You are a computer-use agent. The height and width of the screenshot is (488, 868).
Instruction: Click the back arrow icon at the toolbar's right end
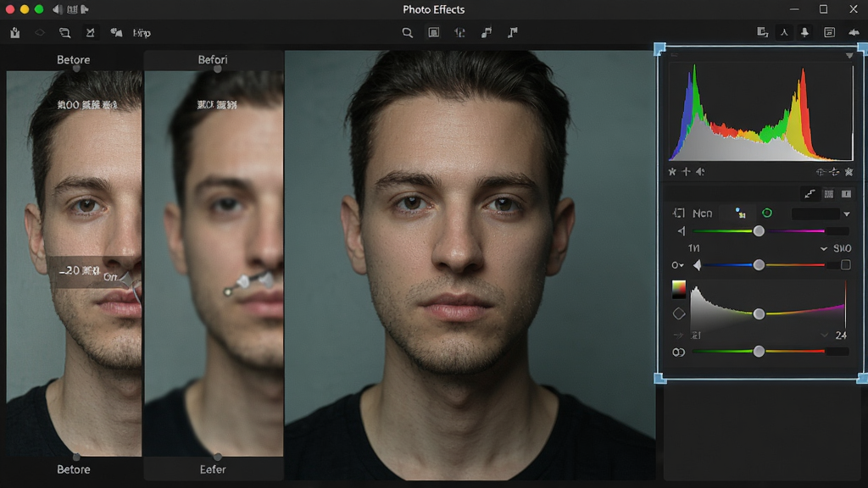(x=854, y=33)
